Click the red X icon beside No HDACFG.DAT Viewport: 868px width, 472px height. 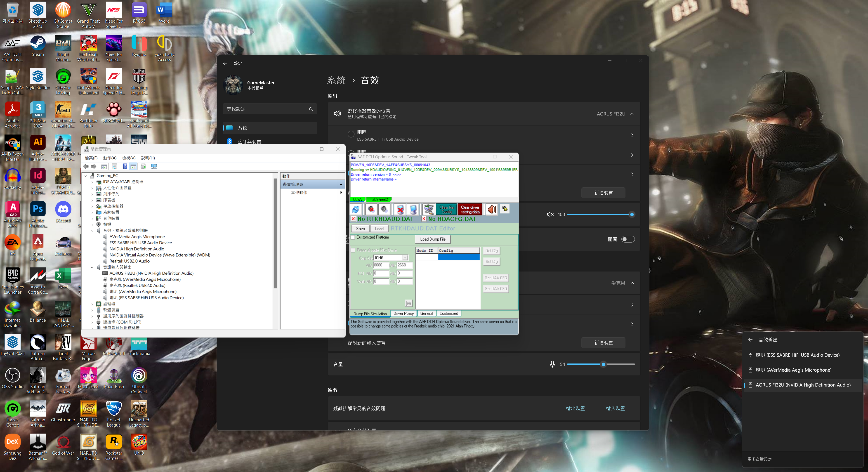coord(424,219)
